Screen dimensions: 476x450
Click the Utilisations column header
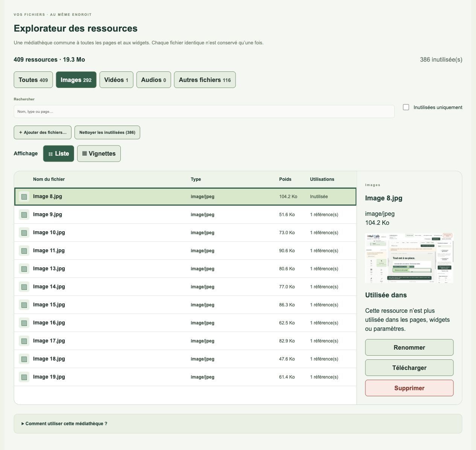click(322, 179)
